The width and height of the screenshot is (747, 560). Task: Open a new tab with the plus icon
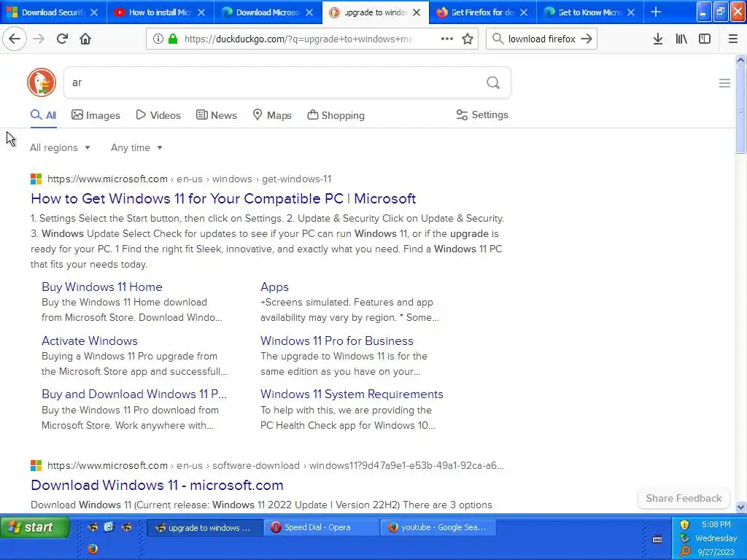click(656, 12)
